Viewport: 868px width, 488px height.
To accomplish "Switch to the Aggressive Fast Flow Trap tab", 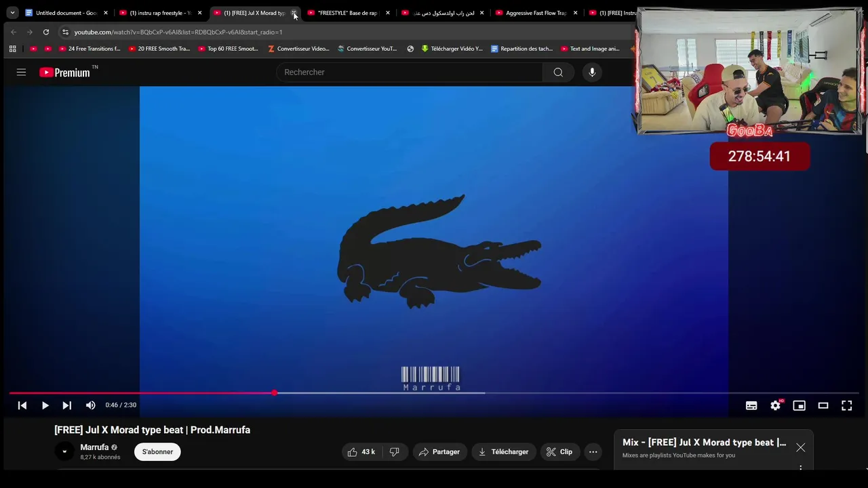I will click(x=537, y=13).
